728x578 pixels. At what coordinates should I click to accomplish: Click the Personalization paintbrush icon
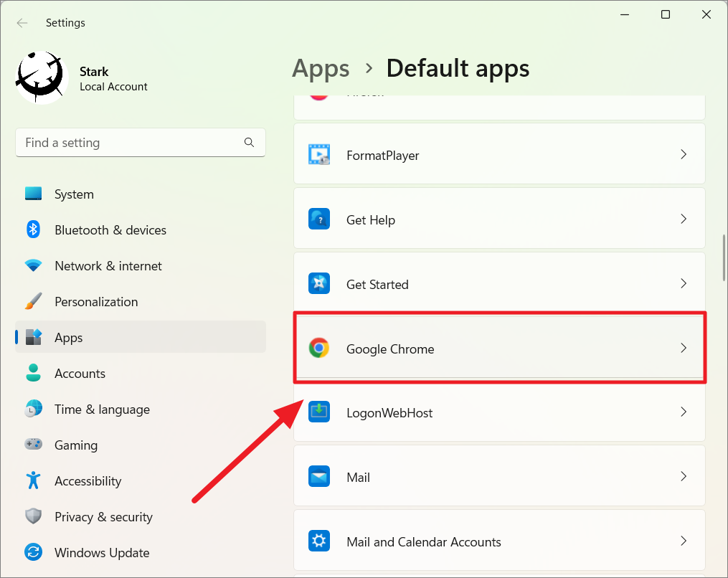34,301
